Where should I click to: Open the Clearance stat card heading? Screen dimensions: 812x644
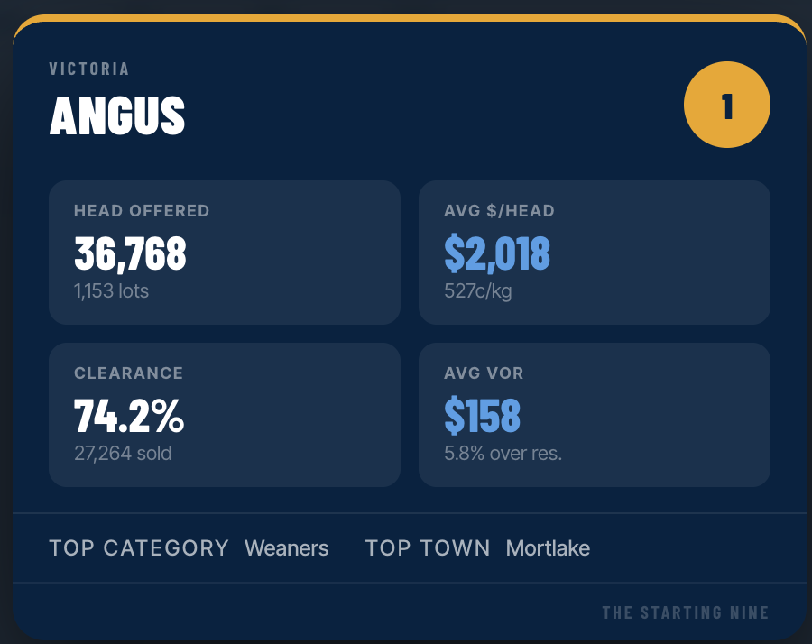click(128, 373)
